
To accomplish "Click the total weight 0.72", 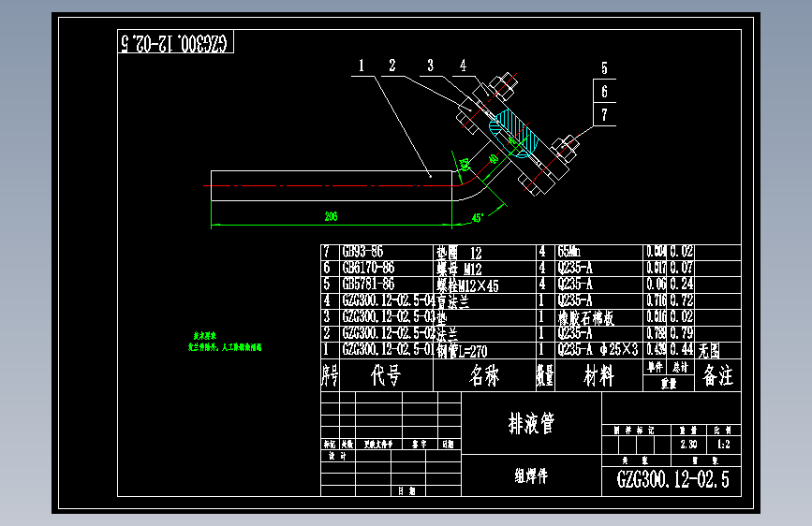I will click(x=681, y=300).
